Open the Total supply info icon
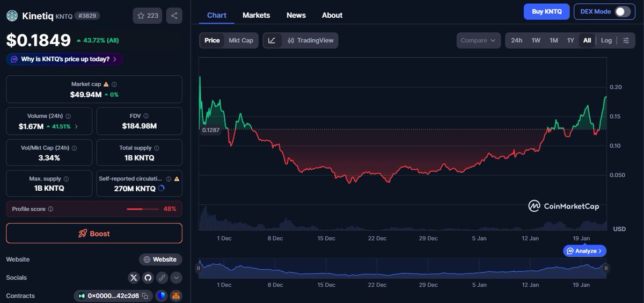Viewport: 644px width, 303px height. (157, 148)
